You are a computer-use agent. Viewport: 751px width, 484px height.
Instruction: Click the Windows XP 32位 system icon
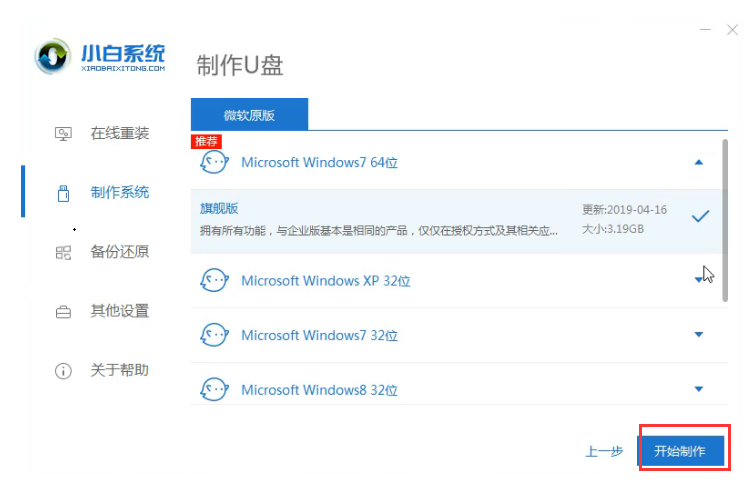point(214,280)
